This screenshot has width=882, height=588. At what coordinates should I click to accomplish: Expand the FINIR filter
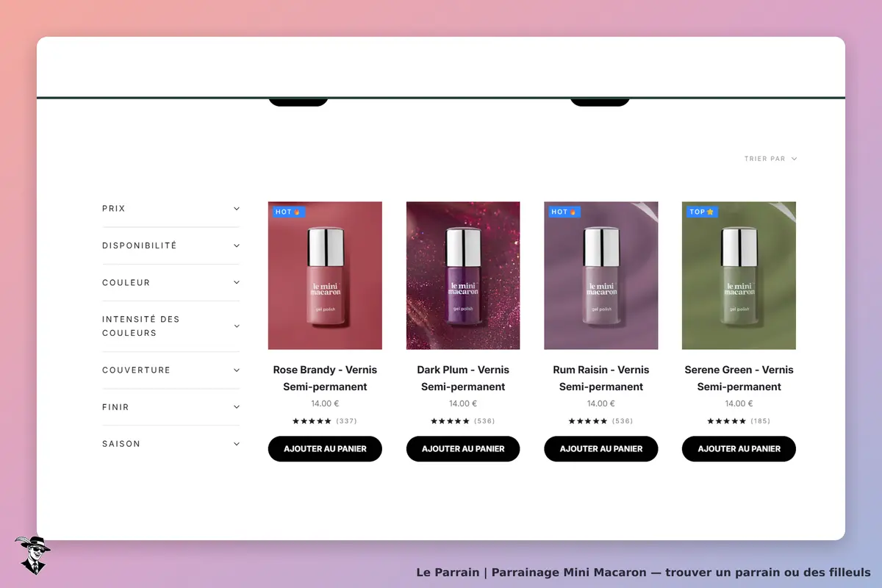(171, 406)
